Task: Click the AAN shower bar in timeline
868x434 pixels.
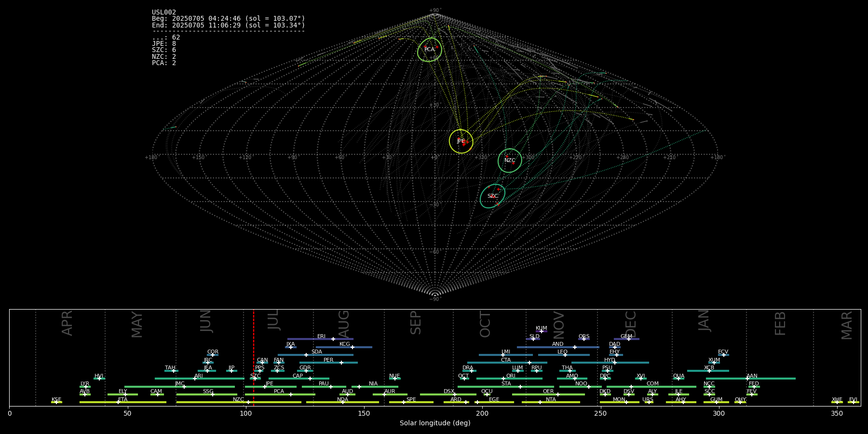Action: click(x=751, y=379)
